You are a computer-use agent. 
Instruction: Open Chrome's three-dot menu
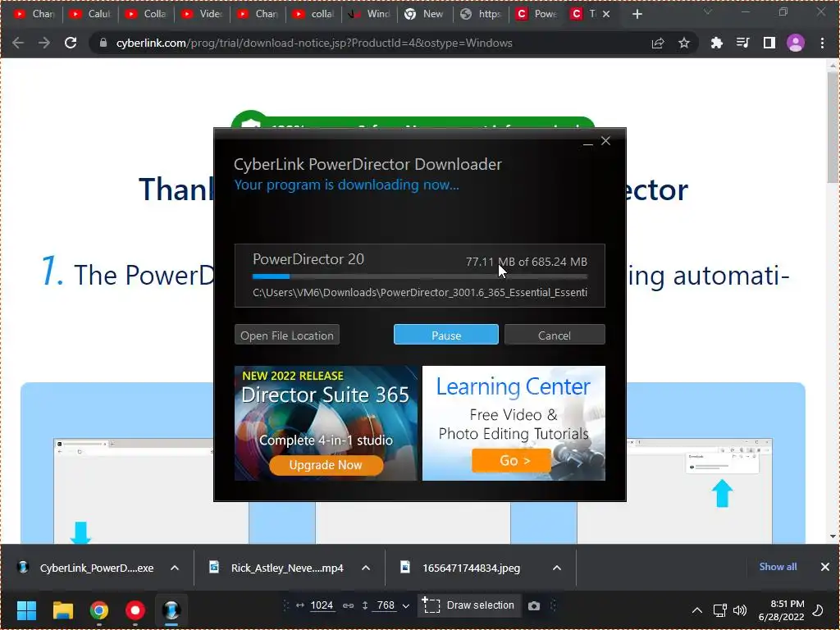[x=822, y=43]
